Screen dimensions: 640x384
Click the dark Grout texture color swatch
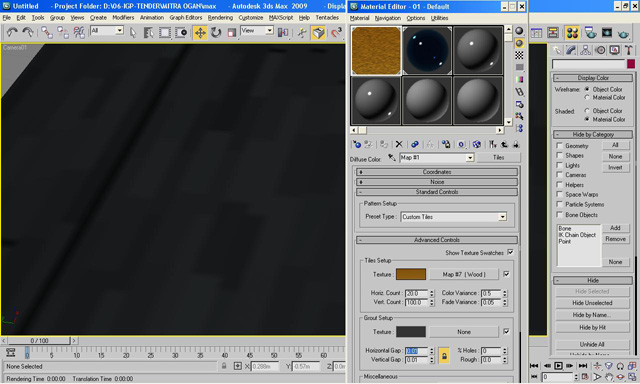click(411, 332)
